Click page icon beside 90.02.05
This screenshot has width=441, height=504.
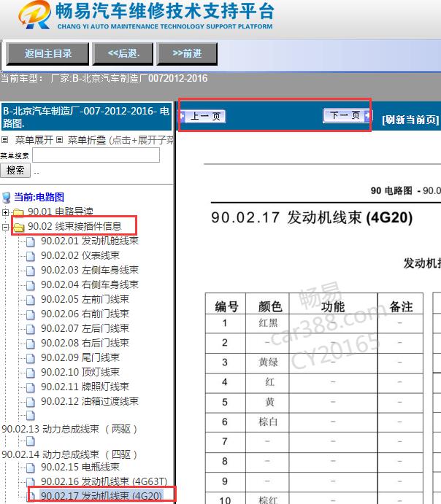pyautogui.click(x=30, y=300)
